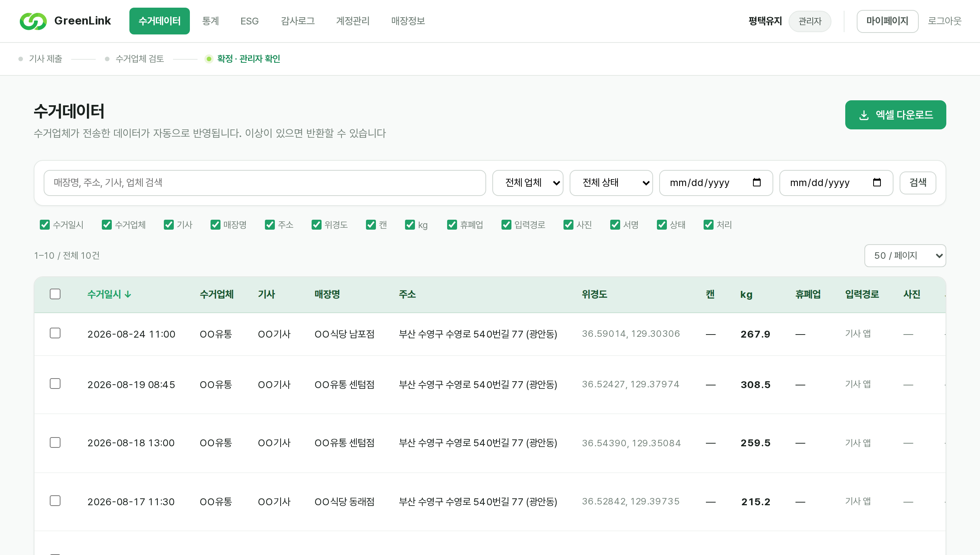This screenshot has width=980, height=555.
Task: Open the start date calendar picker icon
Action: [756, 183]
